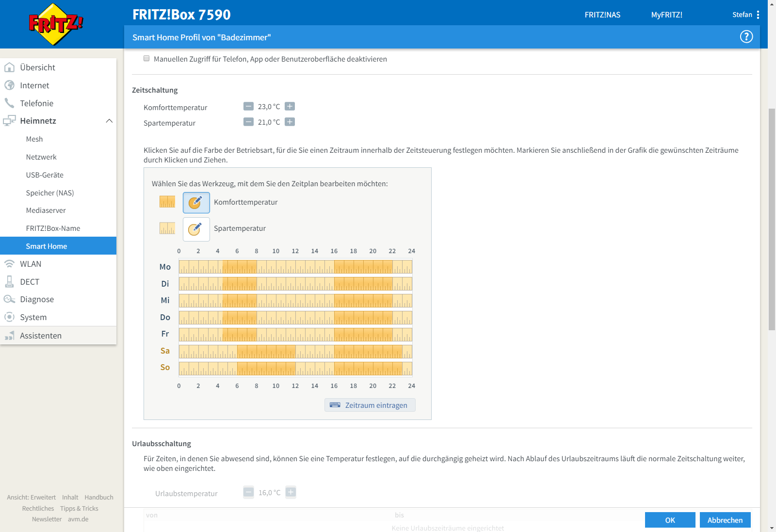Open the help question mark icon

point(746,37)
